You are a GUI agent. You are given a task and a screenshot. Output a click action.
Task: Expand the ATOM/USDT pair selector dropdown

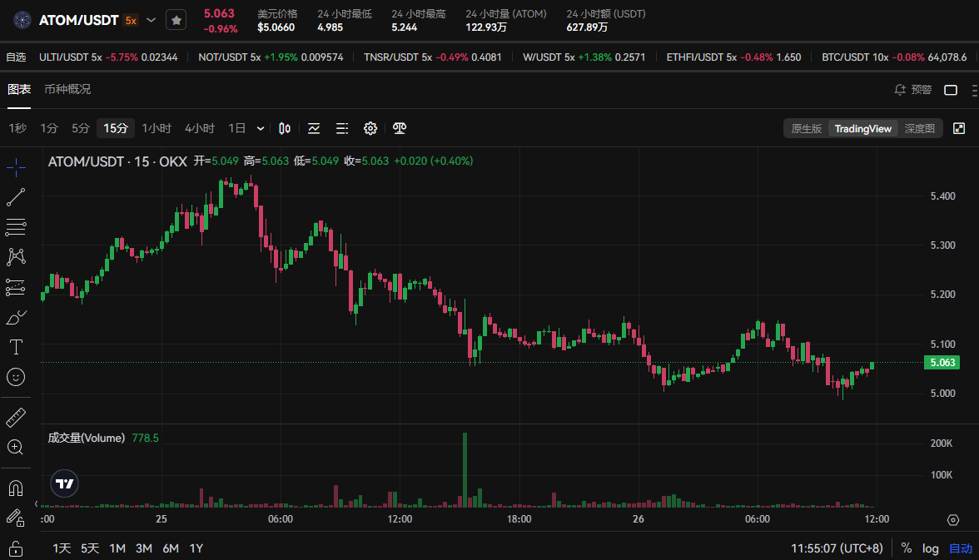click(151, 20)
